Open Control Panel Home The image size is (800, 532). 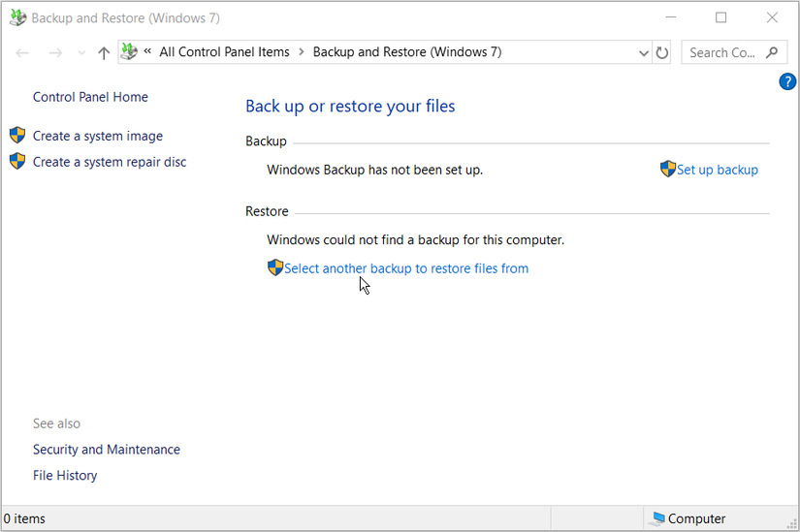click(90, 97)
